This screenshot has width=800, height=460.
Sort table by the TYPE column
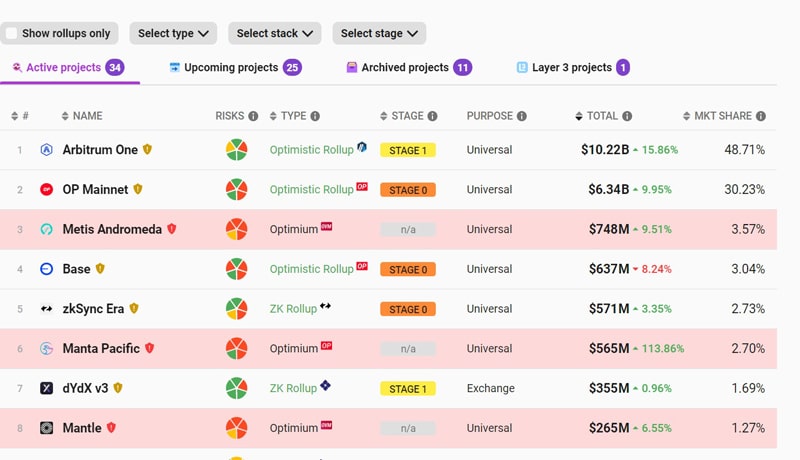(x=288, y=116)
